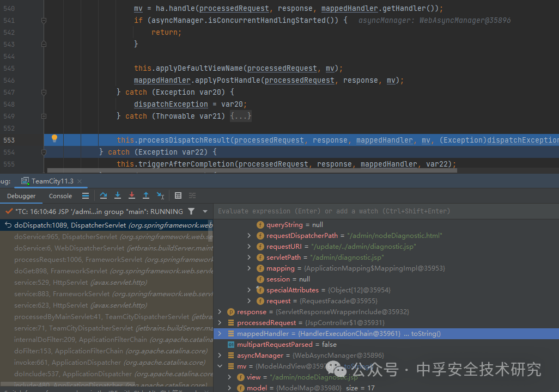Click processDispatchResult method call in editor
Viewport: 559px width, 392px height.
tap(184, 140)
